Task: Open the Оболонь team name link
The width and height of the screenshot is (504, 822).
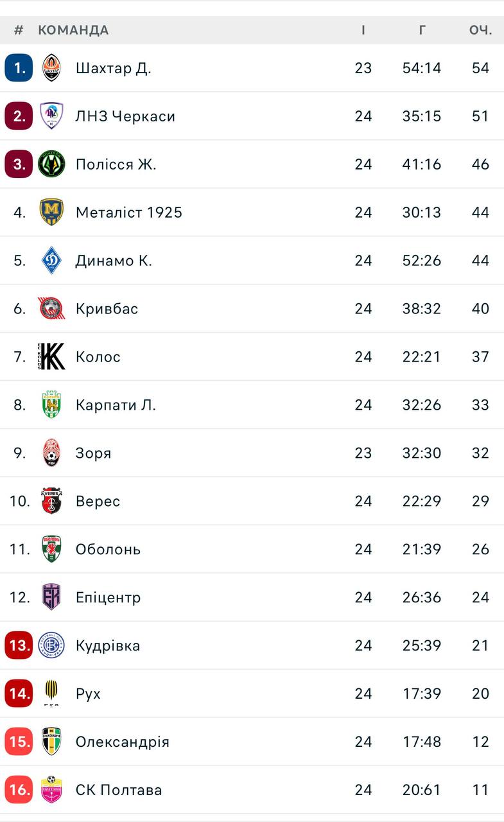Action: pyautogui.click(x=108, y=550)
